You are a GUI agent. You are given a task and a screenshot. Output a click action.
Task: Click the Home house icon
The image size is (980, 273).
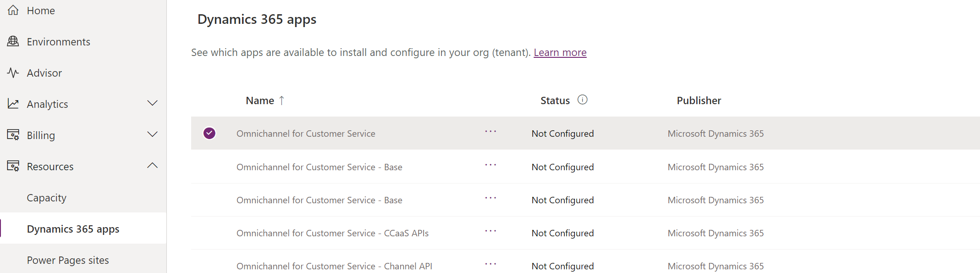pyautogui.click(x=13, y=10)
